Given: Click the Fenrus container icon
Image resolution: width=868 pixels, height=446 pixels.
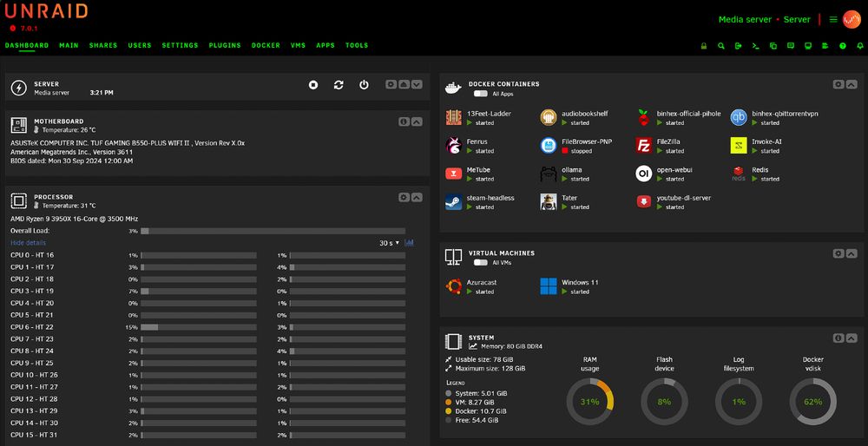Looking at the screenshot, I should [x=453, y=146].
